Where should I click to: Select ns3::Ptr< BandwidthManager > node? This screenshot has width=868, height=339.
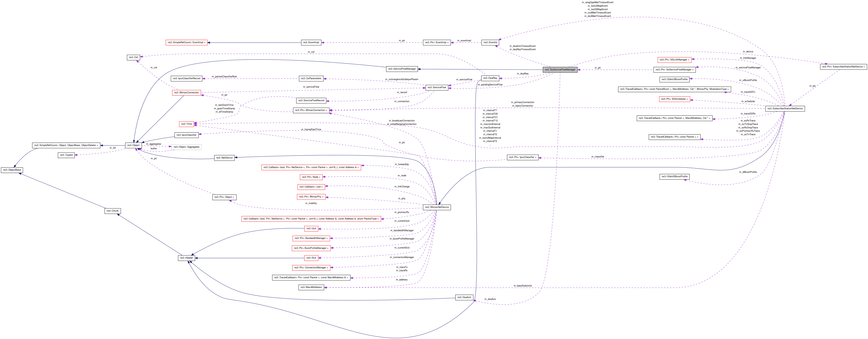[311, 238]
